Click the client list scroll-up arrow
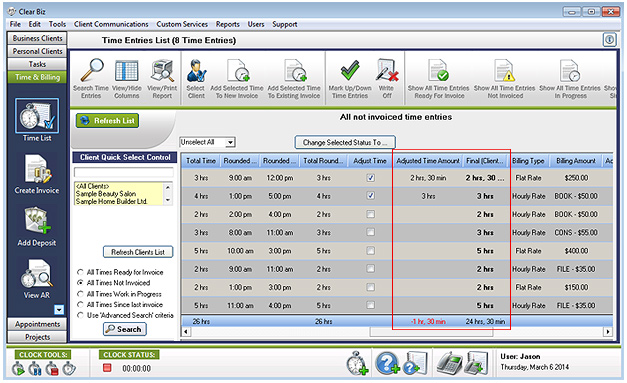Image resolution: width=627 pixels, height=383 pixels. 168,187
